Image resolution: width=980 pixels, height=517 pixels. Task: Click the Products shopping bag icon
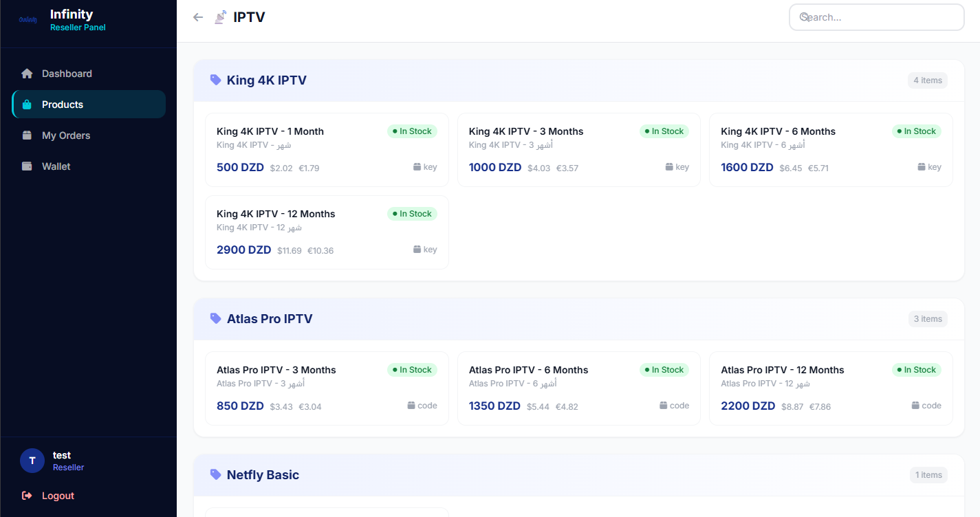[x=27, y=104]
